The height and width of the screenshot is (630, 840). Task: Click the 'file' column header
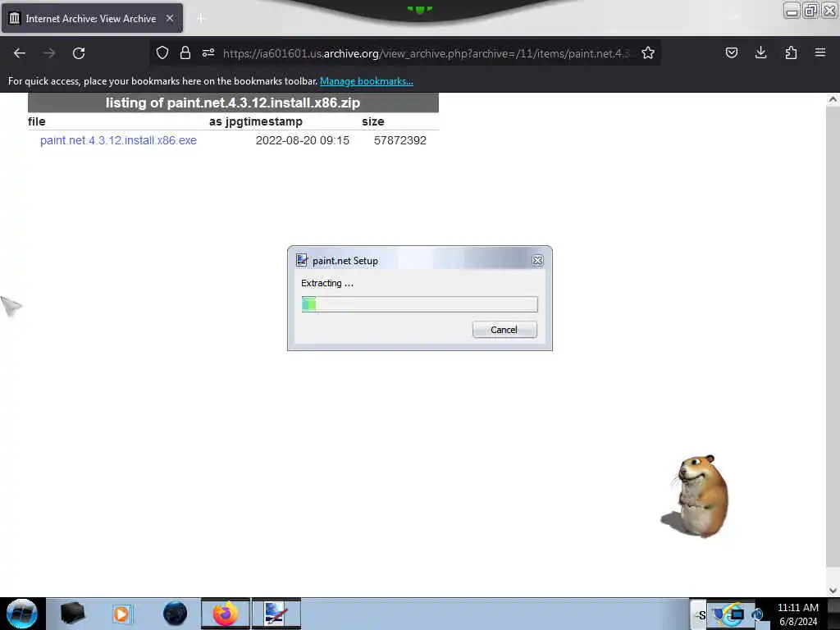pyautogui.click(x=37, y=121)
